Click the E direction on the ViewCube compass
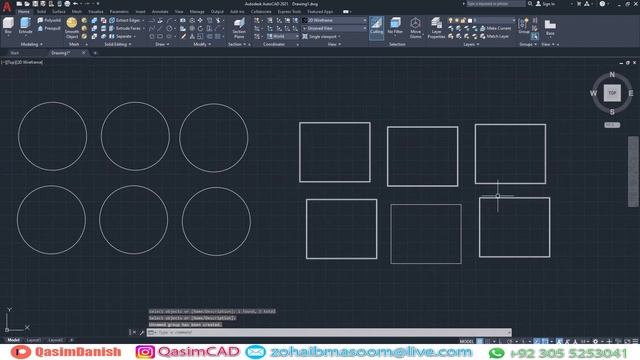640x360 pixels. point(631,93)
